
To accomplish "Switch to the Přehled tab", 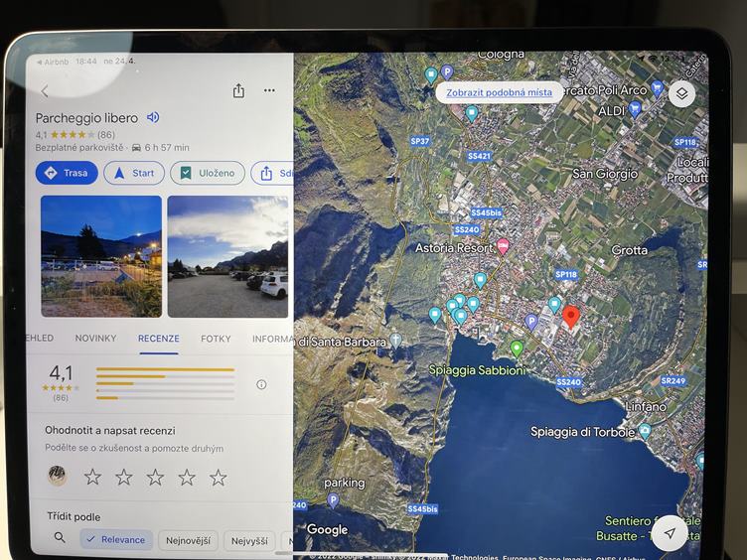I will tap(40, 338).
